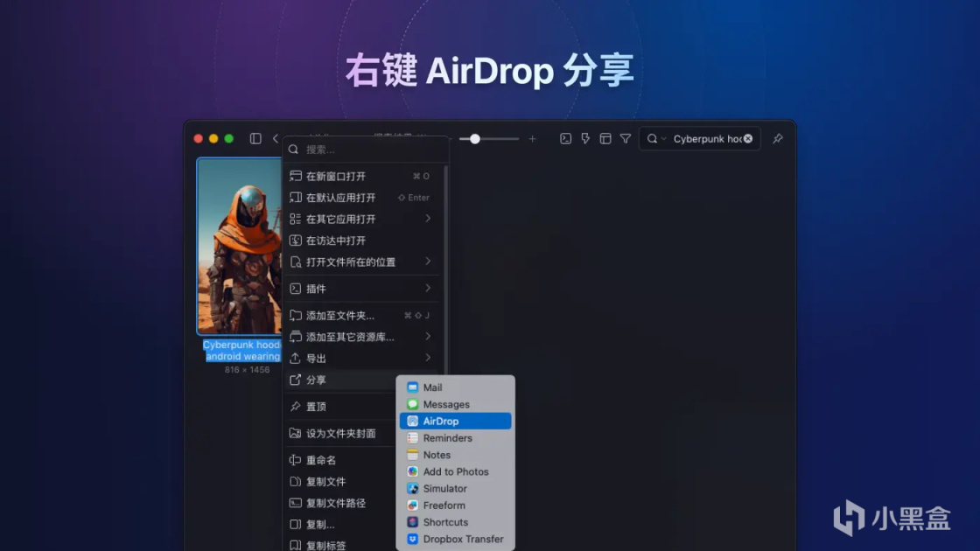Image resolution: width=980 pixels, height=551 pixels.
Task: Share to Reminders
Action: coord(455,438)
